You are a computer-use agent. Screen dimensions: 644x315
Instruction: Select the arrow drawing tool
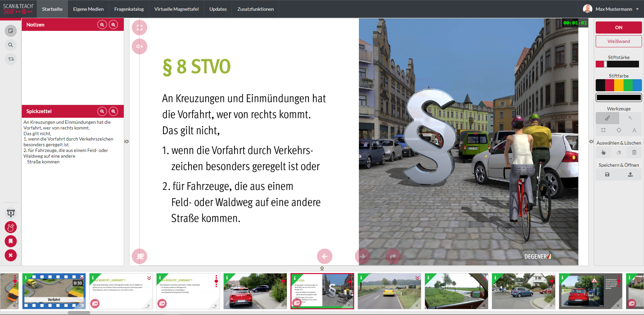coord(631,118)
